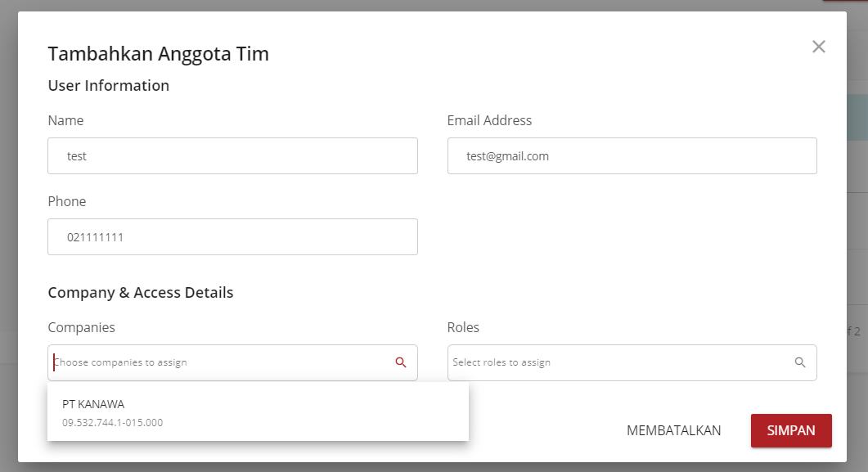Close the Tambahkan Anggota Tim dialog
This screenshot has height=472, width=868.
point(818,47)
